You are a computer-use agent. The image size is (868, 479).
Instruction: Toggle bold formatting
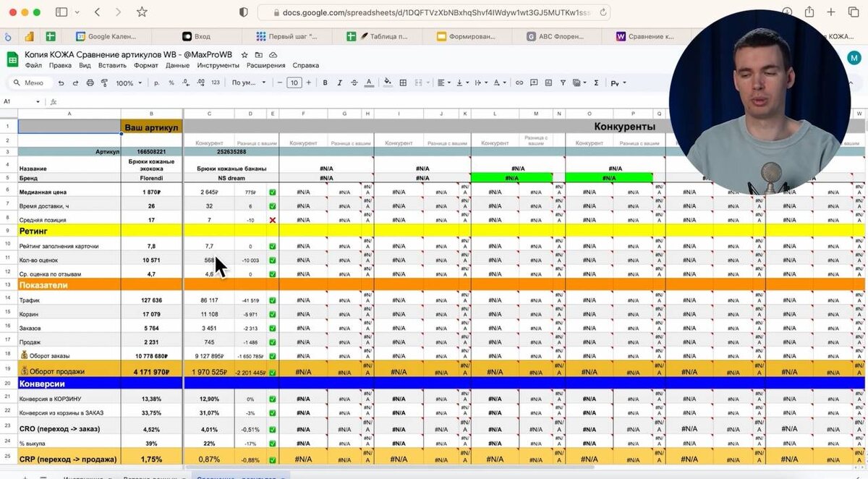[x=325, y=83]
